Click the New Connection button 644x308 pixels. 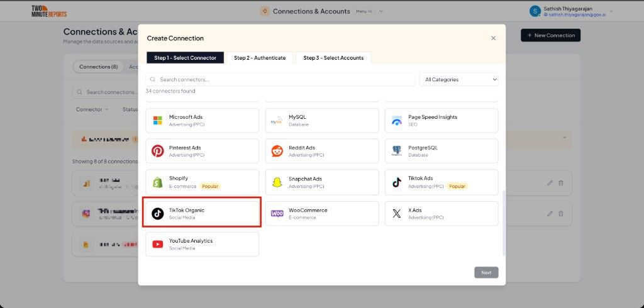pos(551,35)
